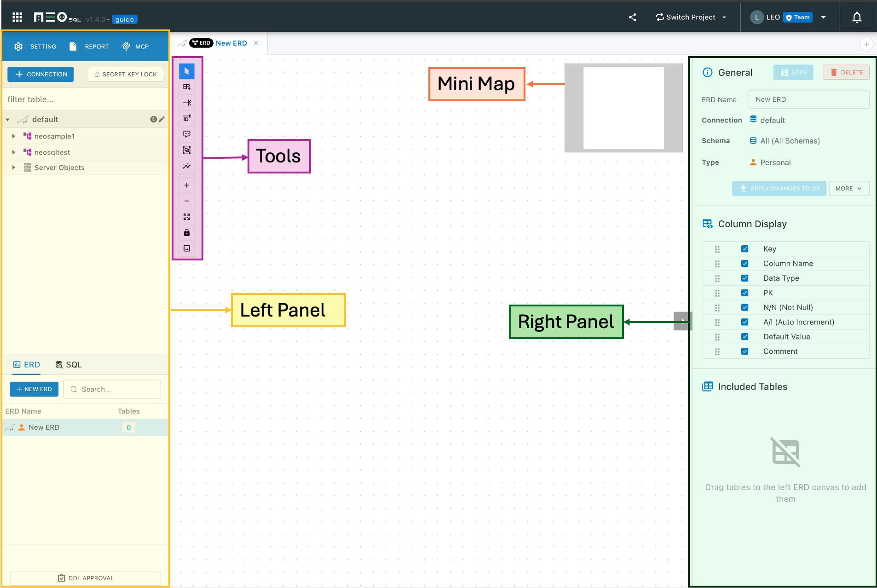Select the auto-arrange magic tool
The width and height of the screenshot is (877, 588).
click(x=187, y=166)
